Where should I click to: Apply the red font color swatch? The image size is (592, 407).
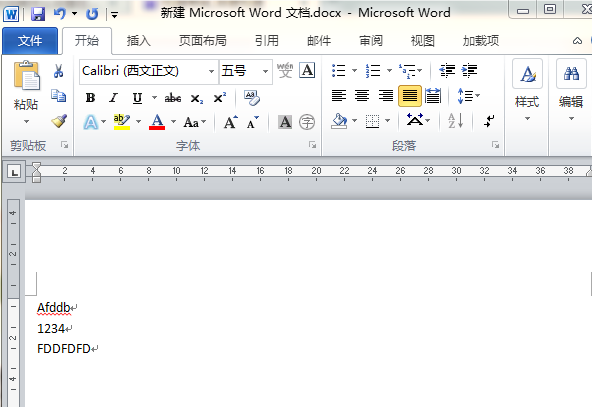[157, 122]
